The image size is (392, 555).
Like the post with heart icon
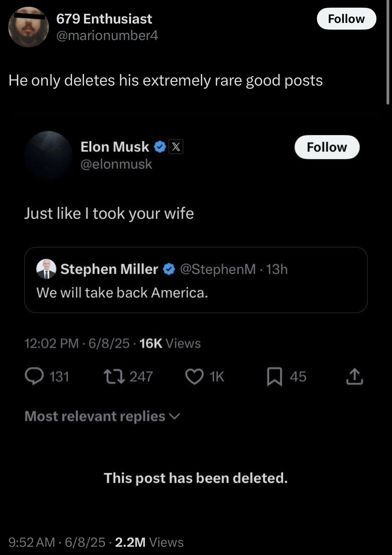point(194,377)
